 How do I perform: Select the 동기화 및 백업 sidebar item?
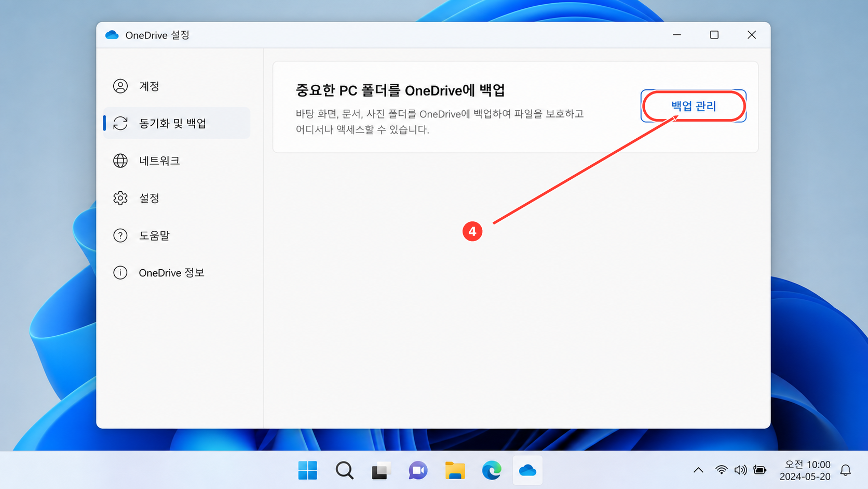click(177, 123)
